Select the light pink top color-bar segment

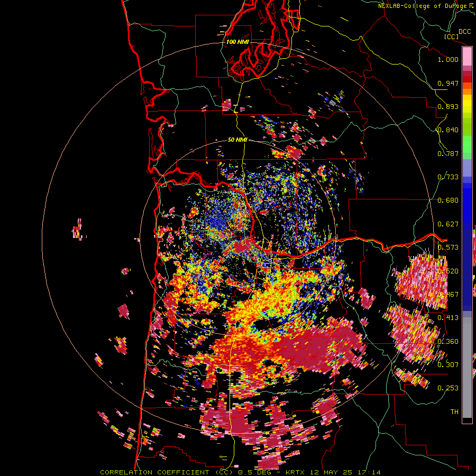click(467, 57)
